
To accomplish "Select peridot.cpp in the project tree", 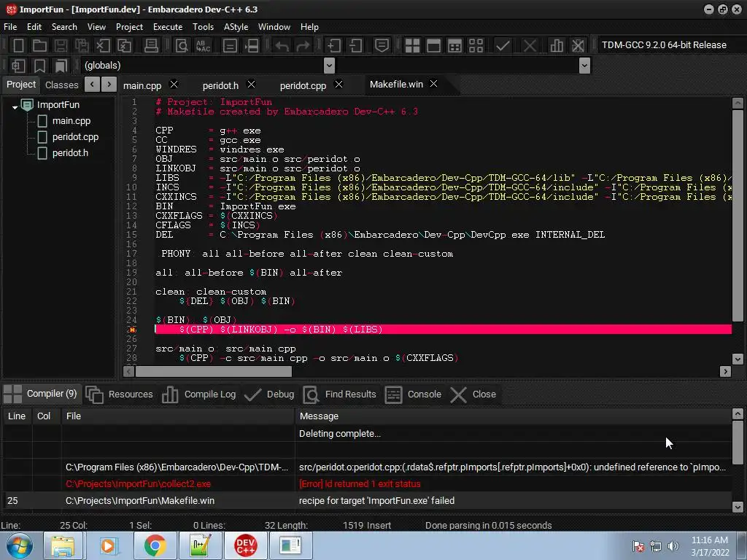I will (x=75, y=137).
